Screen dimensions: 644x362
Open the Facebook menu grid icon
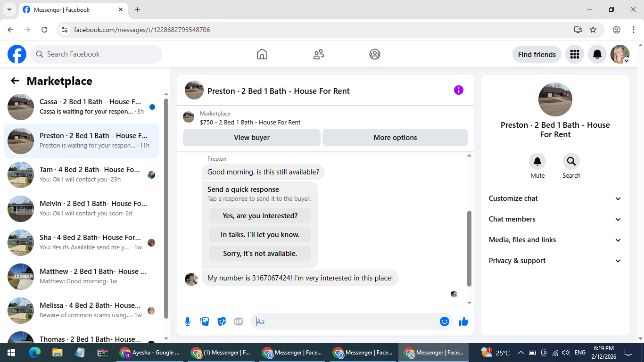coord(575,54)
